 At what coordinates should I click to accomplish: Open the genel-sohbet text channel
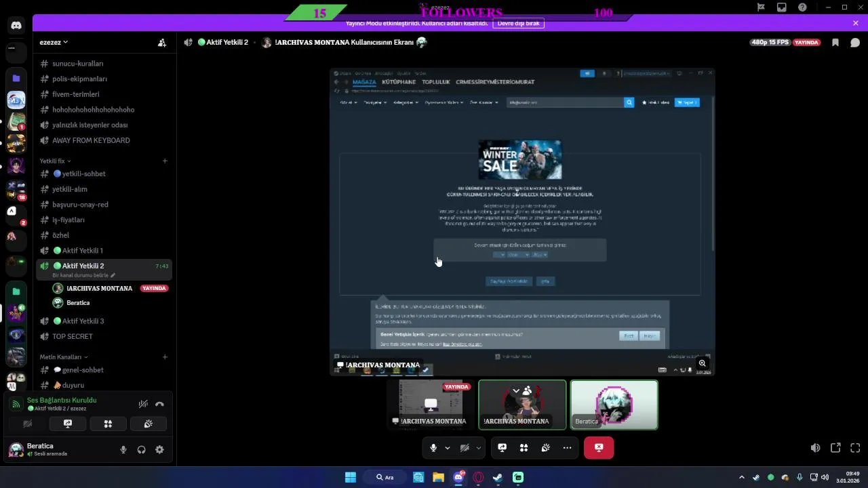104,370
